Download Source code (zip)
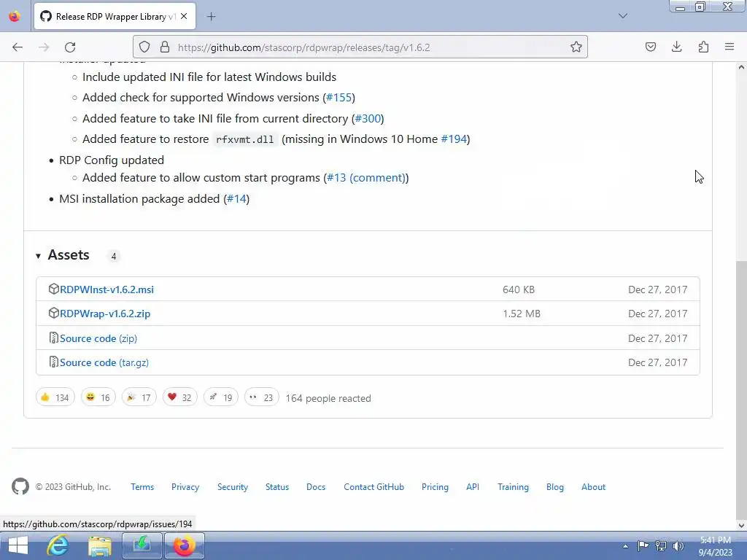The width and height of the screenshot is (747, 560). pyautogui.click(x=98, y=338)
